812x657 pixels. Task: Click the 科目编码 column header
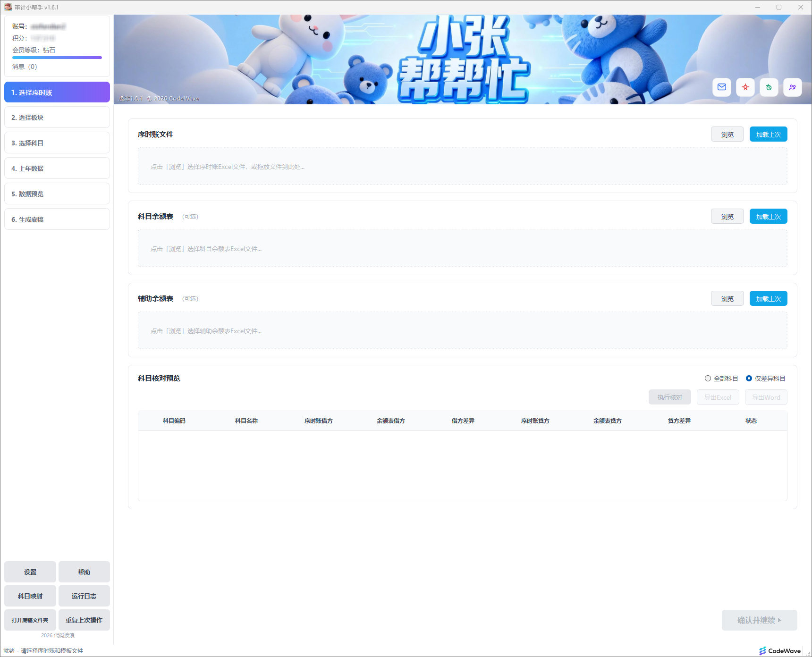pyautogui.click(x=174, y=421)
